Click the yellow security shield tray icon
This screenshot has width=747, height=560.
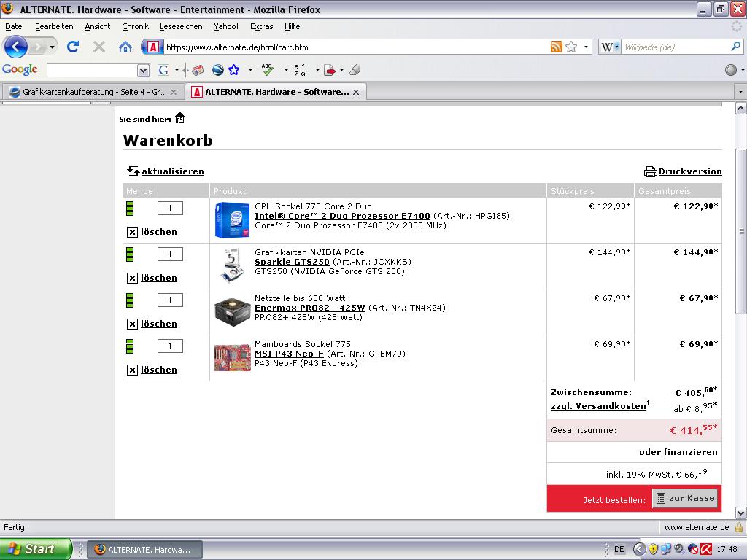pos(653,549)
